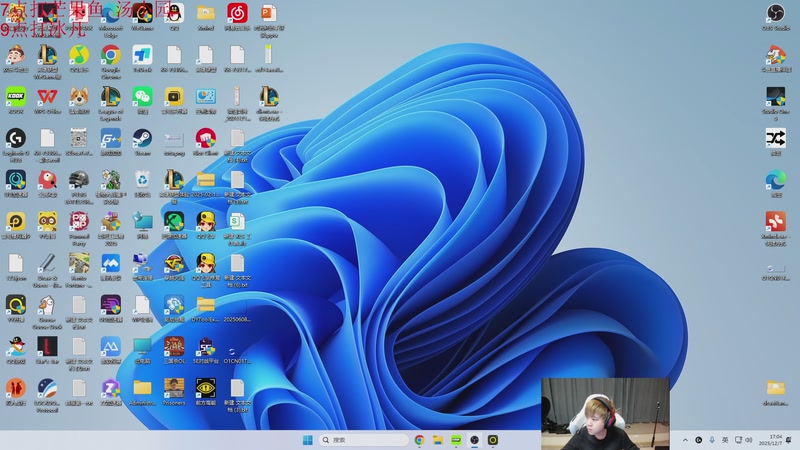Screen dimensions: 800x450
Task: Select the green WPS spreadsheet file
Action: pyautogui.click(x=237, y=222)
